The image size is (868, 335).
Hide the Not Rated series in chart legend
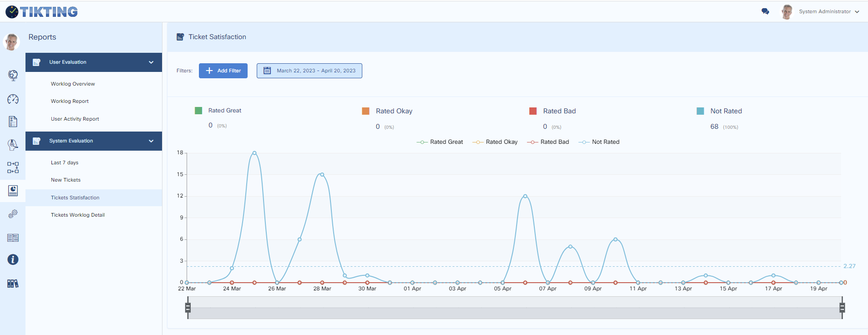coord(599,142)
